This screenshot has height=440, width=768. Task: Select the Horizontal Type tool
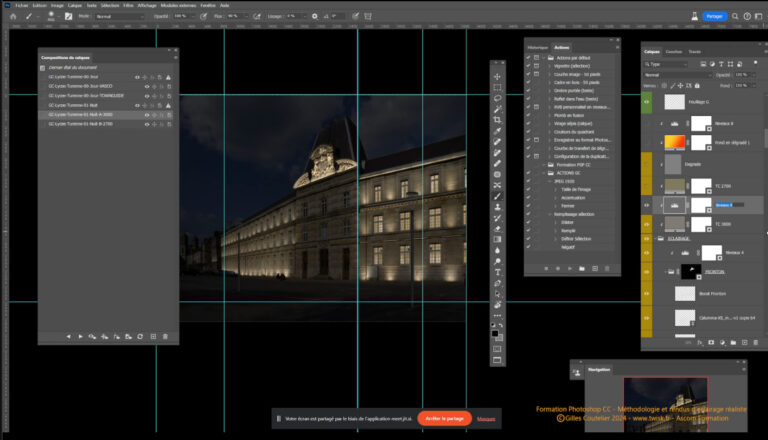click(497, 272)
